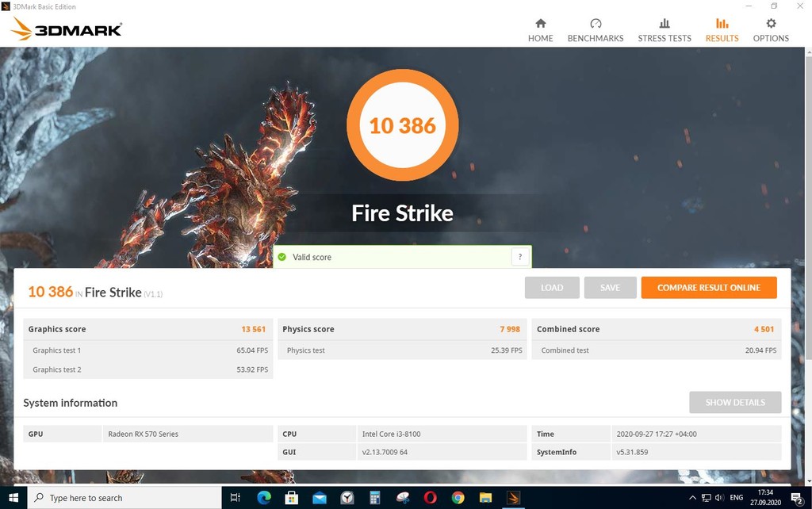Select the Combined test row label
812x509 pixels.
pyautogui.click(x=565, y=350)
